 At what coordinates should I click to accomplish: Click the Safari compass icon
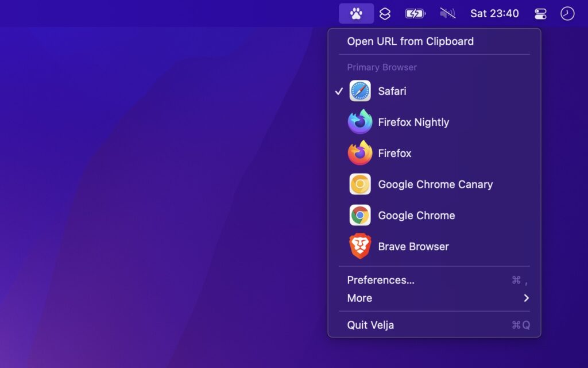(x=360, y=91)
